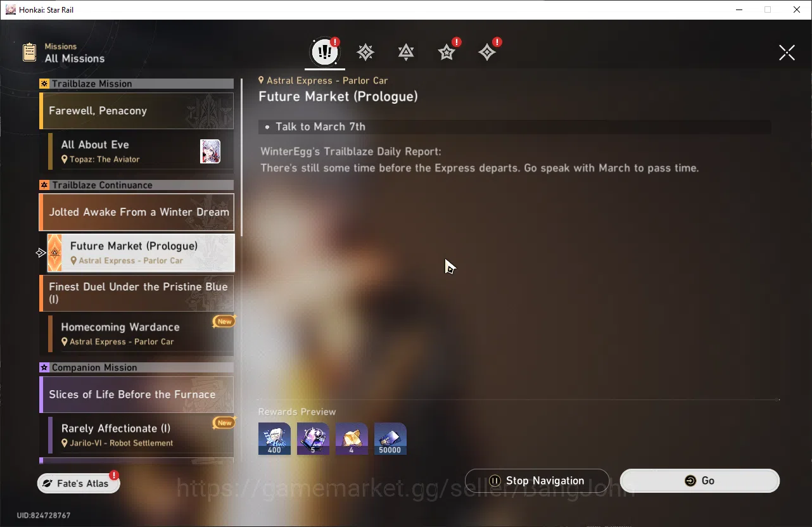Open Finest Duel Under the Pristine Blue (I)
812x527 pixels.
point(136,293)
